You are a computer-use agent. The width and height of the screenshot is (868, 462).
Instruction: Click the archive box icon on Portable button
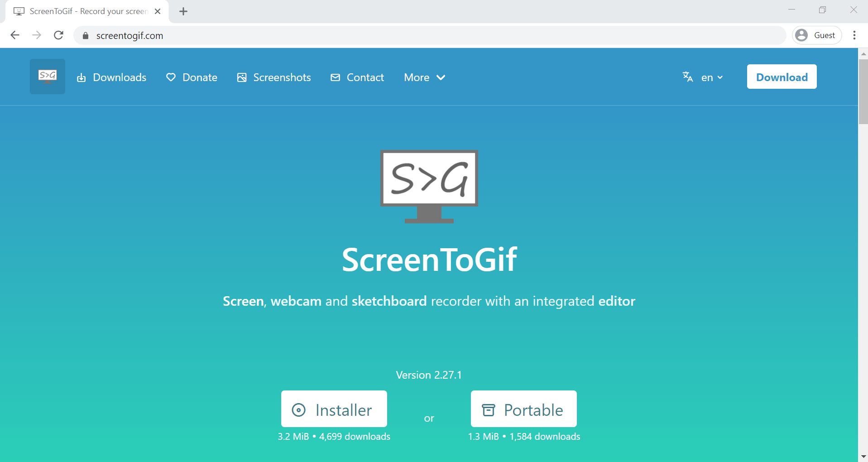click(x=489, y=410)
